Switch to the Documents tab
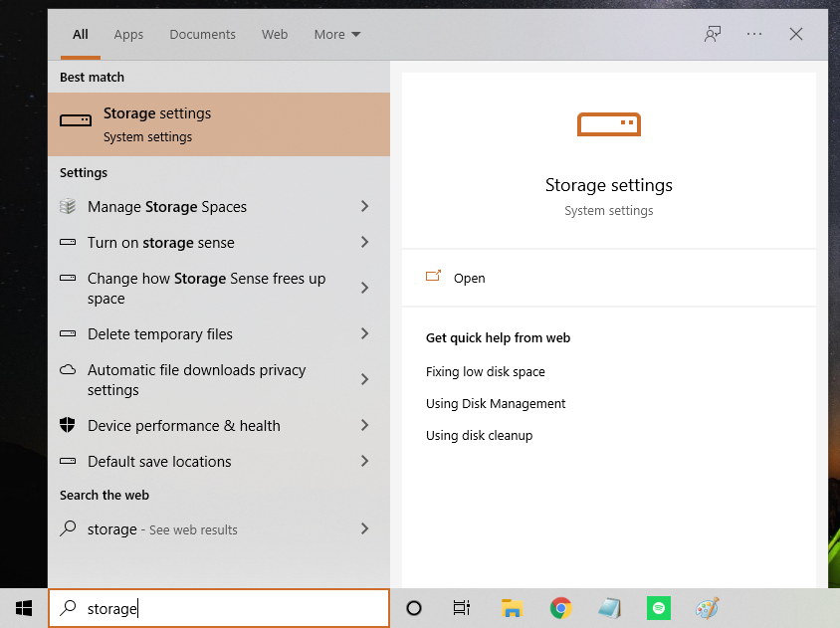This screenshot has width=840, height=628. (x=202, y=34)
